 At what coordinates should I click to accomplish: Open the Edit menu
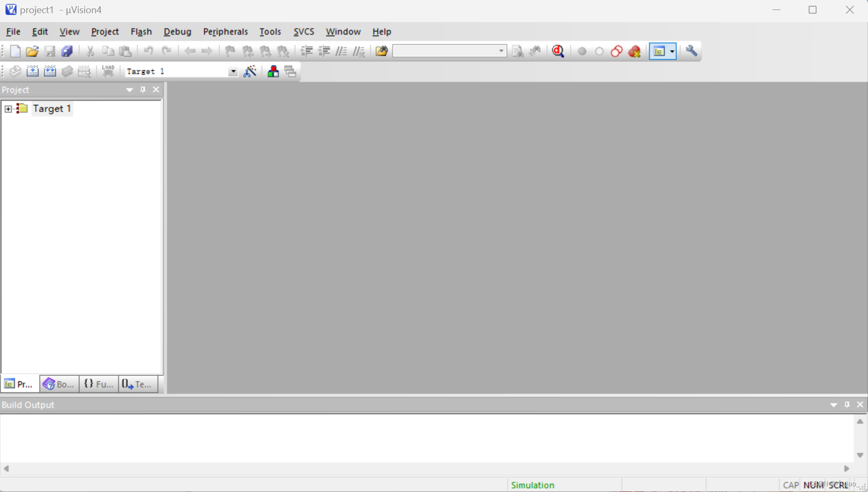pyautogui.click(x=40, y=32)
